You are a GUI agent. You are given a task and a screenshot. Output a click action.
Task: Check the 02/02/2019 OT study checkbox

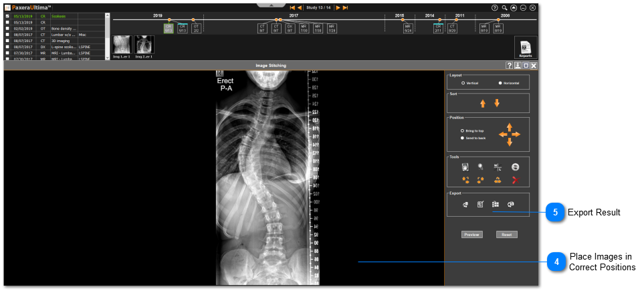click(x=7, y=28)
